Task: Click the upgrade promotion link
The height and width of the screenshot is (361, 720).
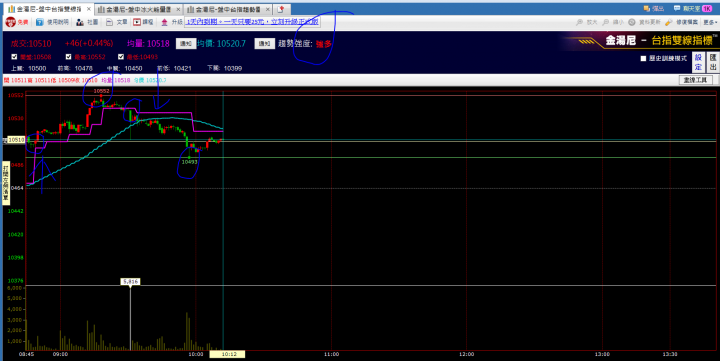Action: click(x=252, y=22)
